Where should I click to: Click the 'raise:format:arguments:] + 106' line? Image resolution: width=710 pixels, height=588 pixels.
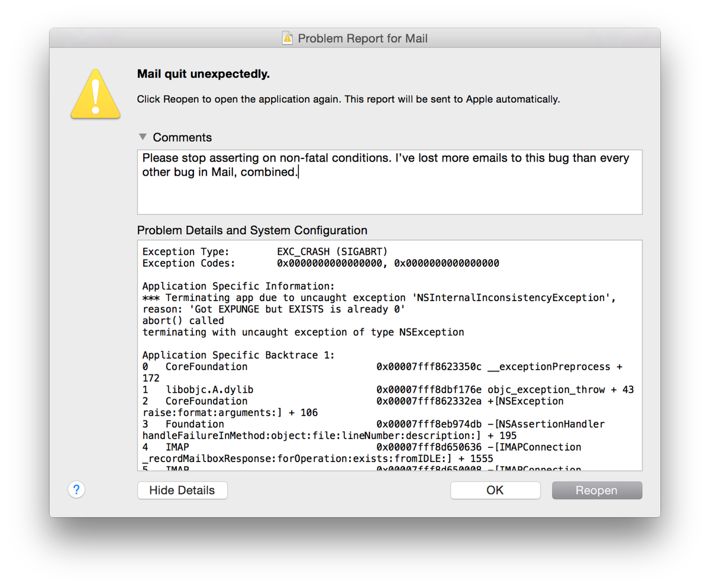pyautogui.click(x=231, y=413)
